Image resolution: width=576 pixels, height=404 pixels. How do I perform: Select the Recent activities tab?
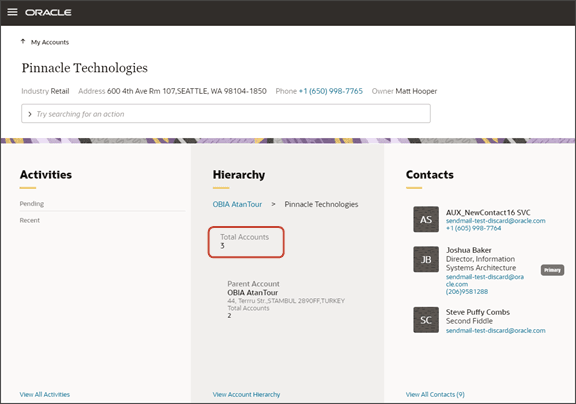(x=30, y=220)
